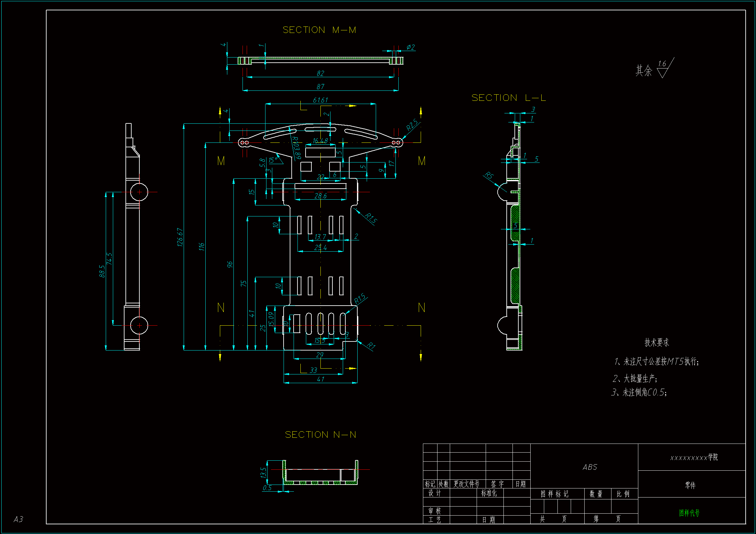756x534 pixels.
Task: Select the 126.67 overall height dimension
Action: click(x=180, y=237)
